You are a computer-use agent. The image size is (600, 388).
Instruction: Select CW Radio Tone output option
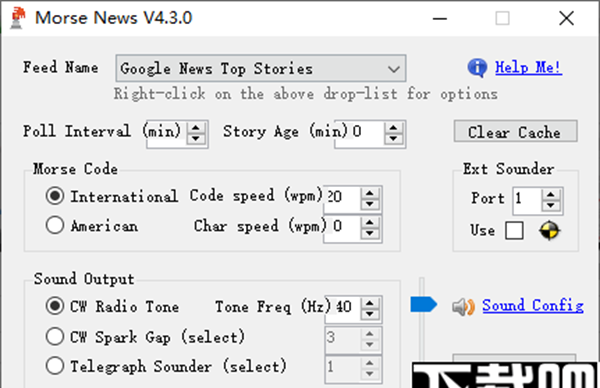(55, 306)
